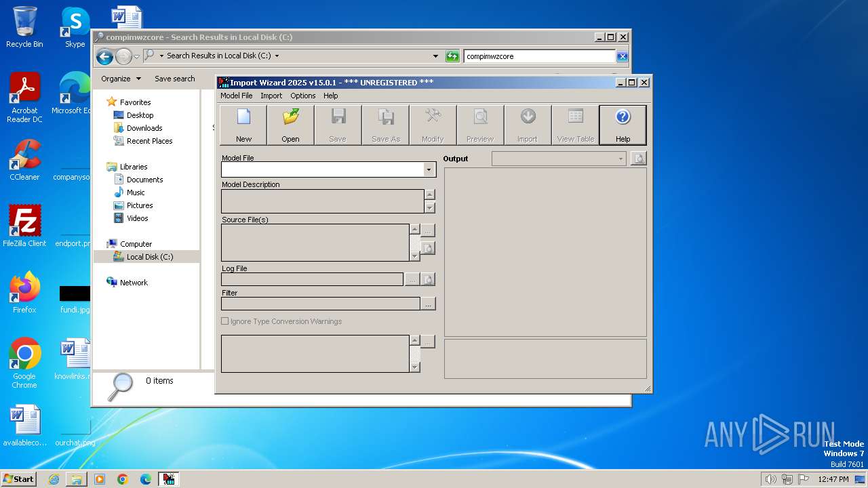868x488 pixels.
Task: Click the View Table toolbar icon
Action: point(575,125)
